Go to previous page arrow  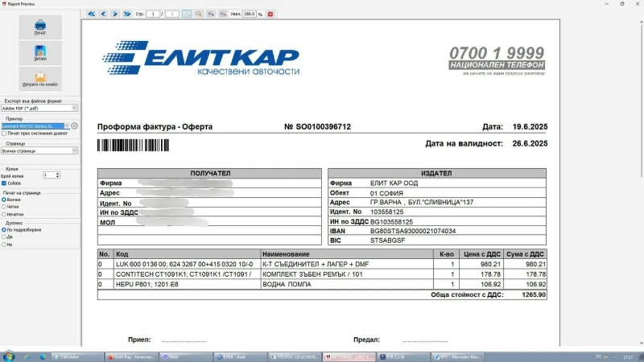pyautogui.click(x=103, y=14)
